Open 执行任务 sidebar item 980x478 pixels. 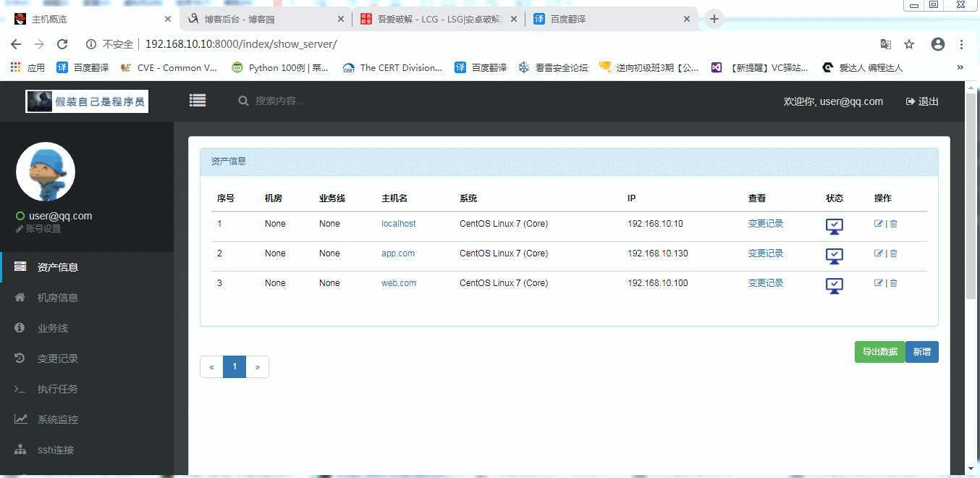click(x=87, y=389)
